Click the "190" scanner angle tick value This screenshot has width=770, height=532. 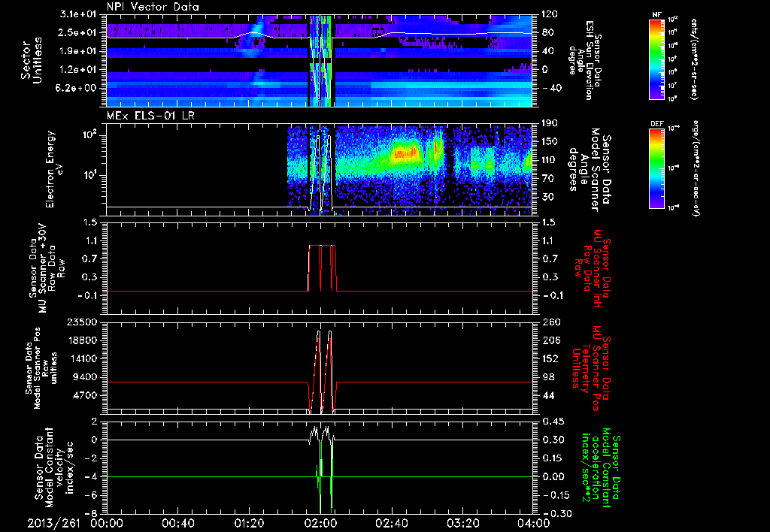[550, 123]
